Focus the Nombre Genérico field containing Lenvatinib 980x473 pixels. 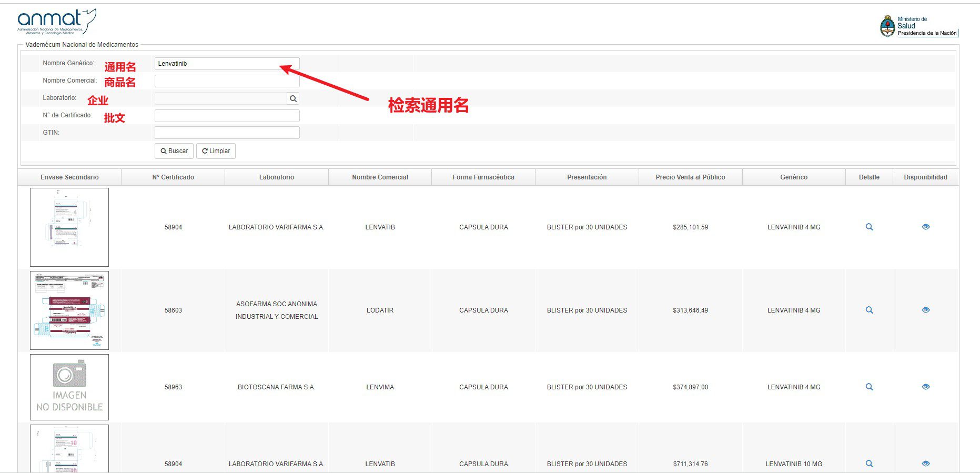click(x=227, y=64)
